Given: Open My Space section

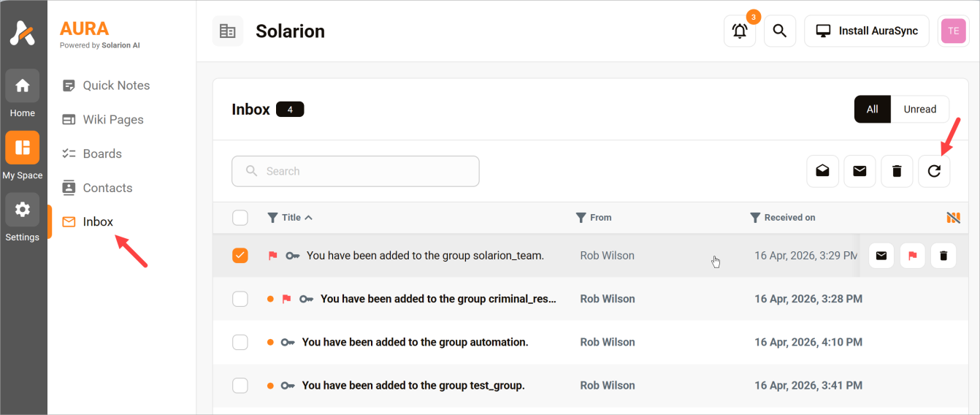Looking at the screenshot, I should pyautogui.click(x=23, y=148).
